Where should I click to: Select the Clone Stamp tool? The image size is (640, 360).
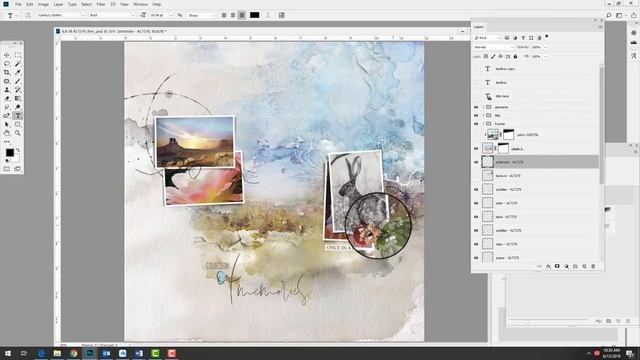[x=7, y=90]
